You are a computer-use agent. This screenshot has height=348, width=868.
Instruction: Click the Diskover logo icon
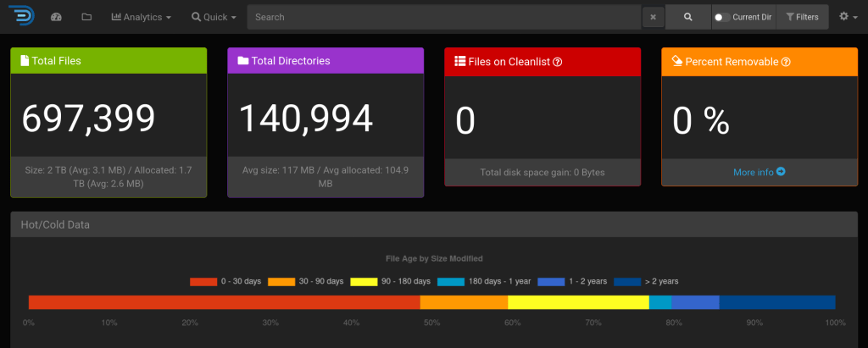tap(22, 16)
